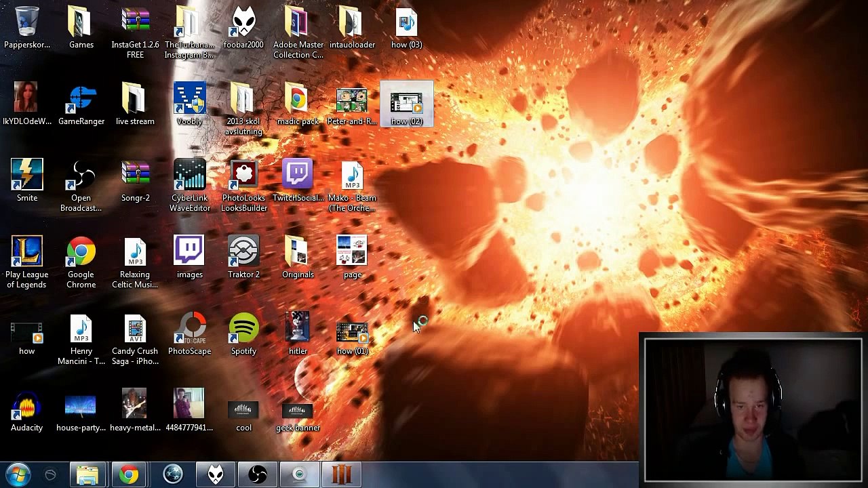Click the desktop file named cool
868x488 pixels.
point(243,411)
